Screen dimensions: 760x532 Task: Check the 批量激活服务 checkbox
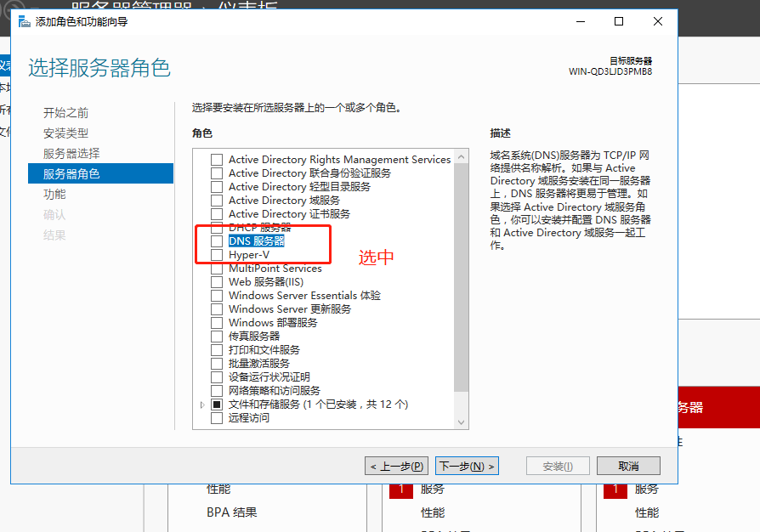pos(217,363)
